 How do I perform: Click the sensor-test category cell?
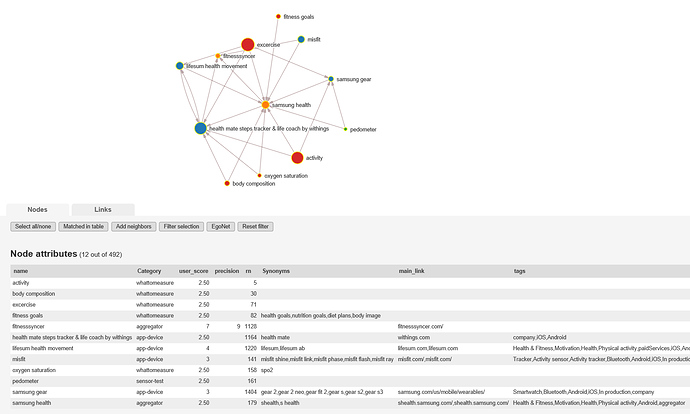point(150,381)
